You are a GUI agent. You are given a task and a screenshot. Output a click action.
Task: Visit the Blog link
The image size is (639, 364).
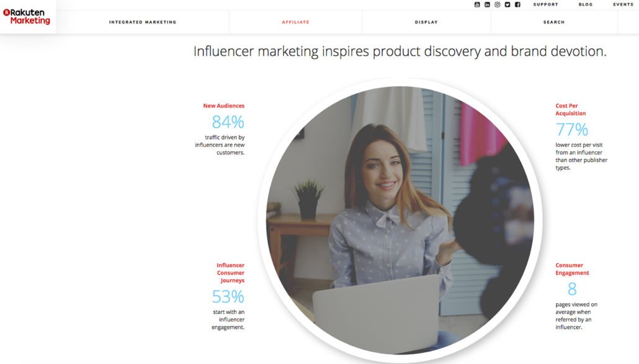point(586,4)
